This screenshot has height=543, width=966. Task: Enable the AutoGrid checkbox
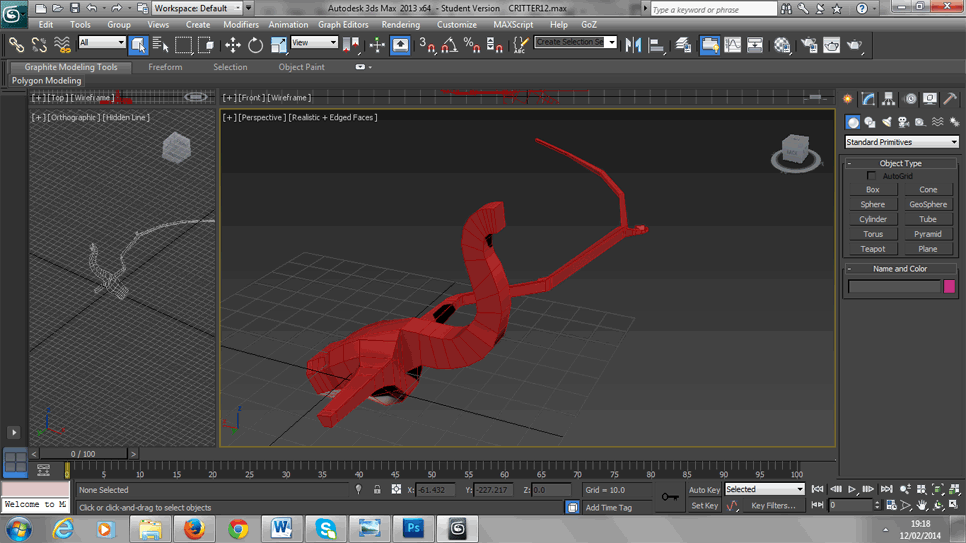872,176
